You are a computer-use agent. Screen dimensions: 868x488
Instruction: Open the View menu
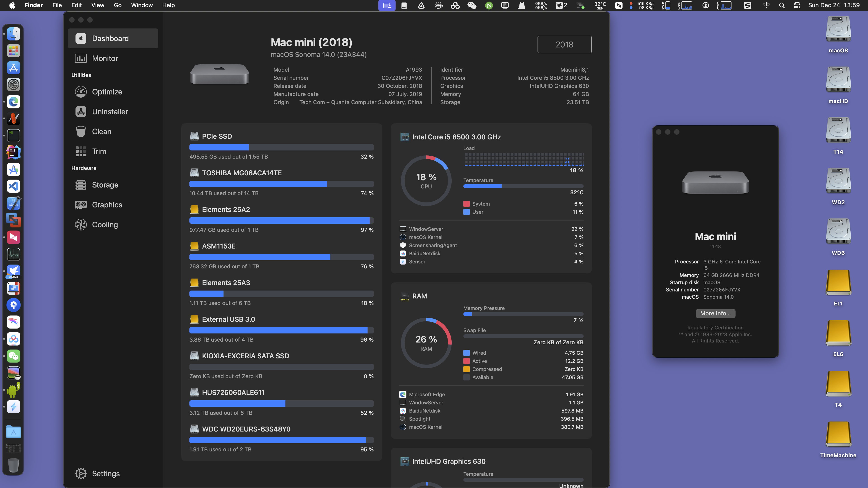coord(98,5)
